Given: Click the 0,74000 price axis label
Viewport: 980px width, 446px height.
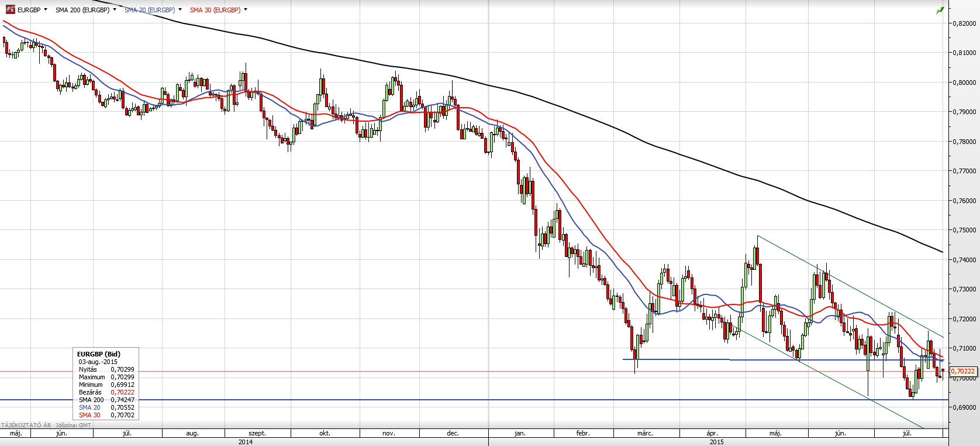Looking at the screenshot, I should point(964,260).
